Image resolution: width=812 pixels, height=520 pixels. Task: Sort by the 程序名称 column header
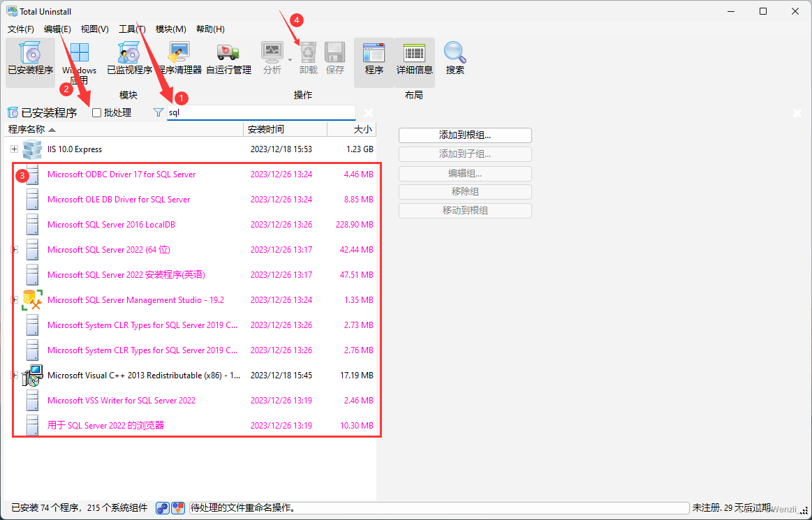pos(124,130)
